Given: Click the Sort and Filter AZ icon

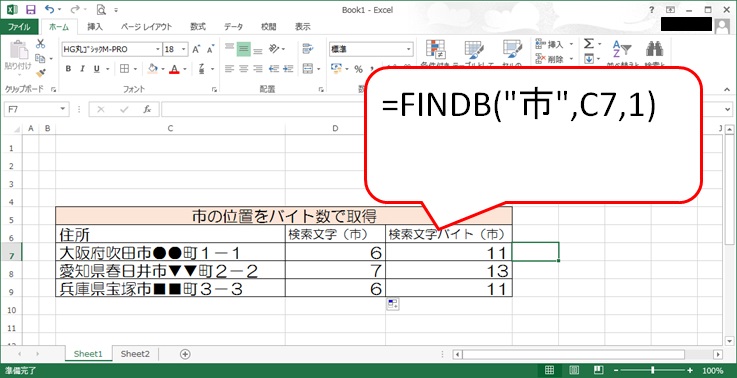Looking at the screenshot, I should point(621,49).
